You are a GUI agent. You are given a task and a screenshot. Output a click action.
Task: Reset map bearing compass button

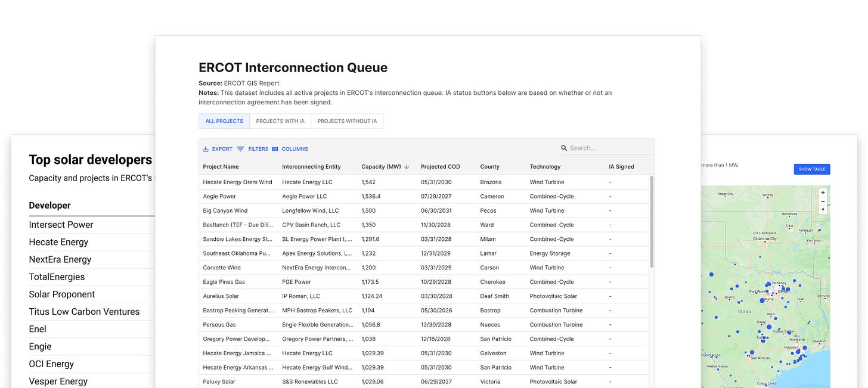823,210
